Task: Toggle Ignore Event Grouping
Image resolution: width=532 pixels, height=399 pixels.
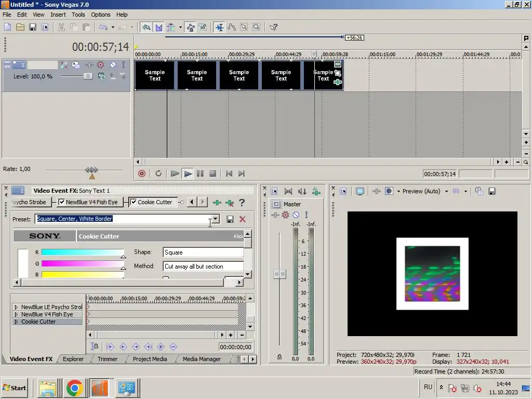Action: (x=203, y=27)
